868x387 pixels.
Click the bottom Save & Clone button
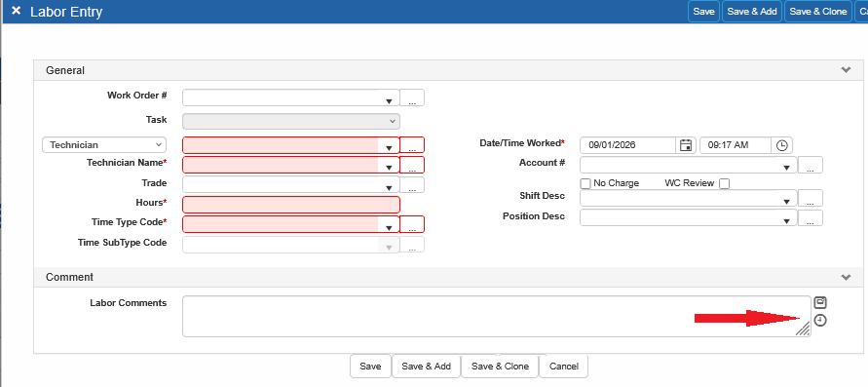500,366
